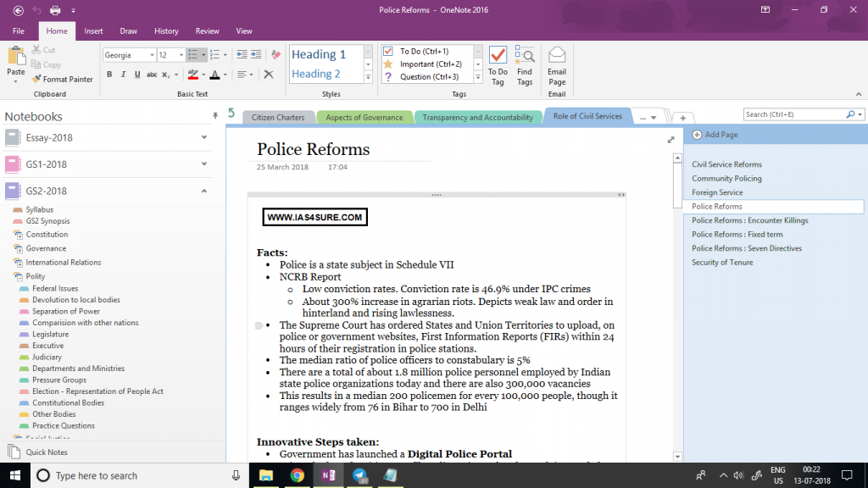Toggle italic formatting
This screenshot has width=868, height=488.
123,75
